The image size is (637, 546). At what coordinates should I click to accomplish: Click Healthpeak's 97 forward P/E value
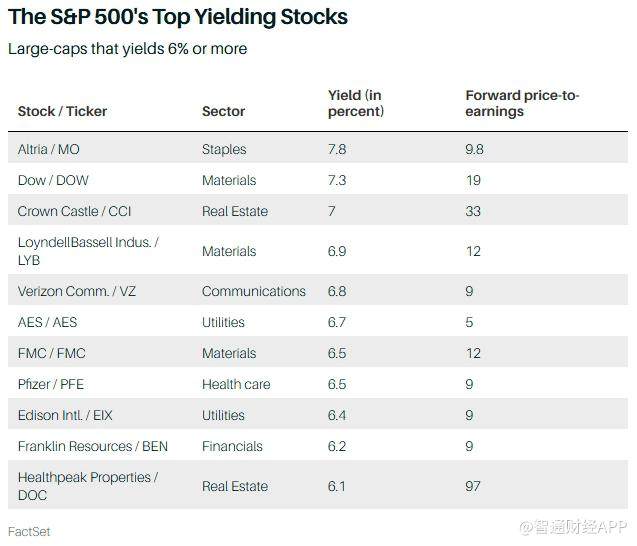tap(473, 486)
